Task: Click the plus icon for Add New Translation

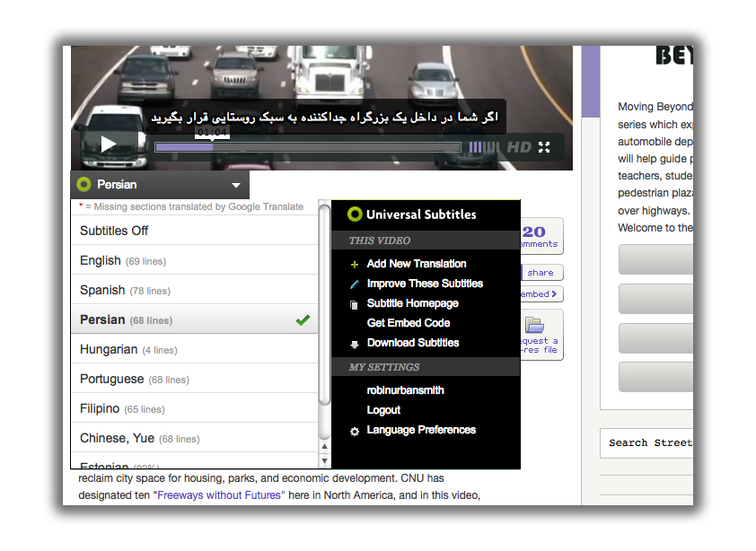Action: (355, 265)
